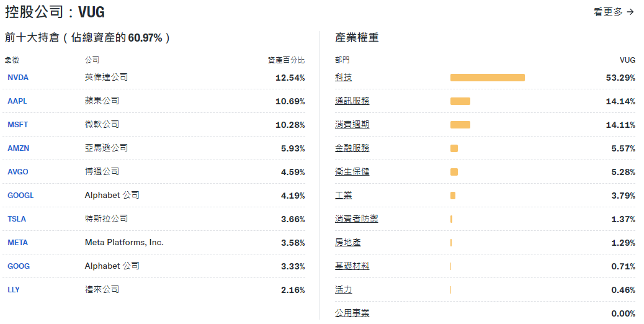This screenshot has height=324, width=644.
Task: Open the META ticker link
Action: 18,243
